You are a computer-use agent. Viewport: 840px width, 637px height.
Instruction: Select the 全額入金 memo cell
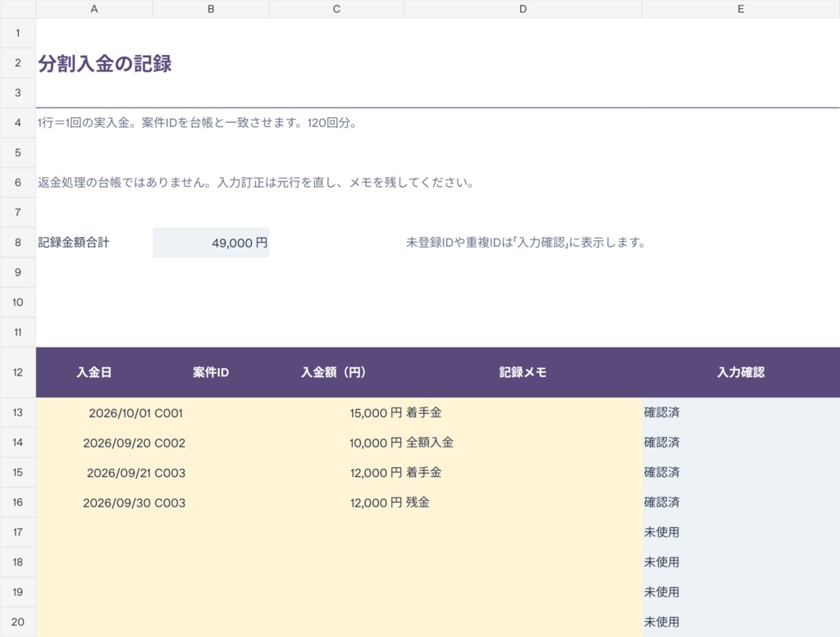tap(523, 443)
